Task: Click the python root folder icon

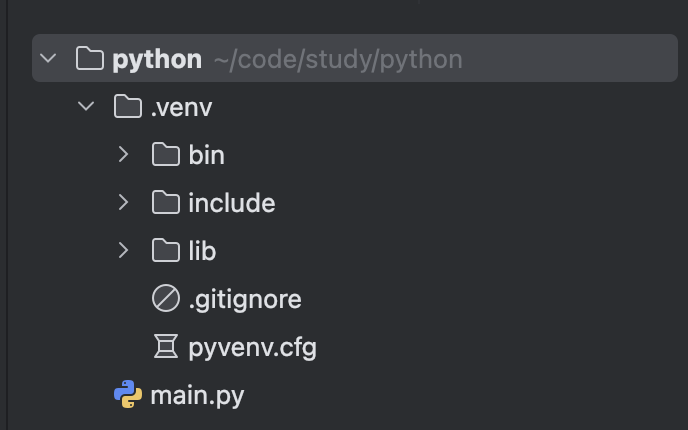Action: (90, 59)
